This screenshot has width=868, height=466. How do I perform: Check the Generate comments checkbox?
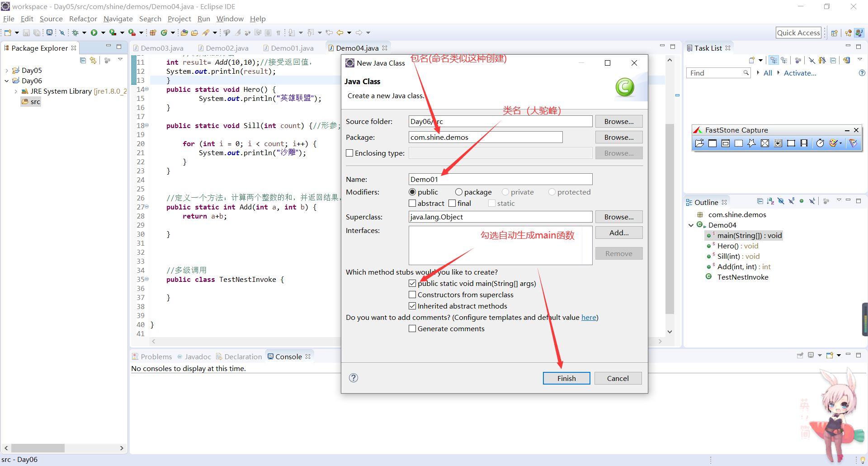point(412,328)
